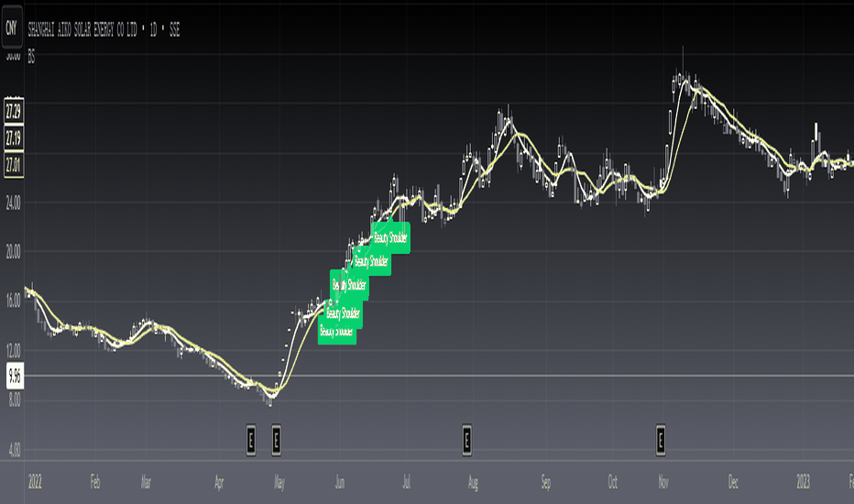Click the earnings E marker before August
The image size is (854, 504).
coord(466,440)
